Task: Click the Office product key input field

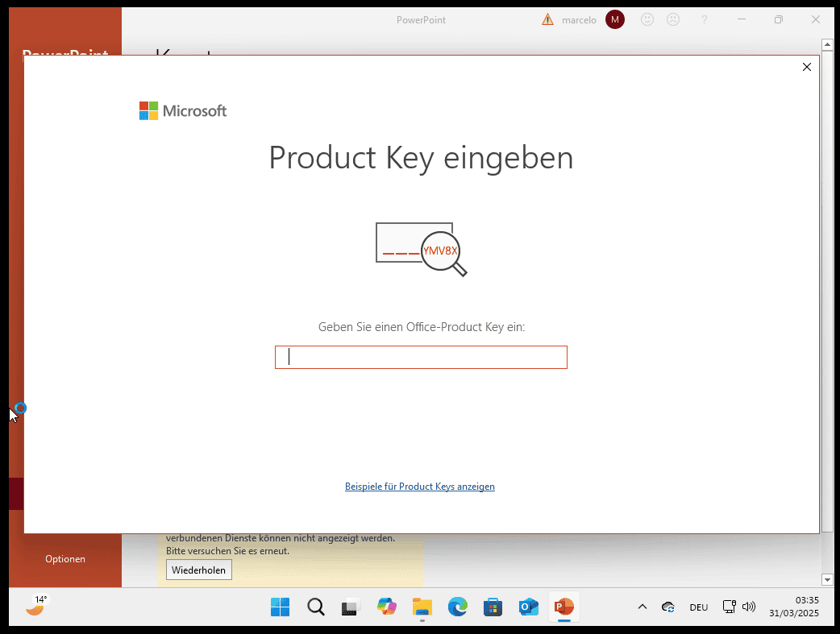Action: (x=421, y=357)
